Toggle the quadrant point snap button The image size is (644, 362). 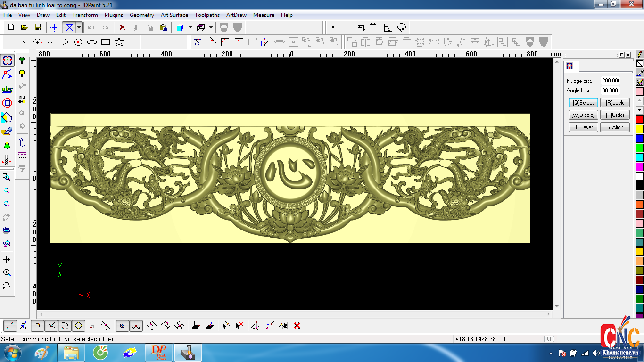point(78,325)
